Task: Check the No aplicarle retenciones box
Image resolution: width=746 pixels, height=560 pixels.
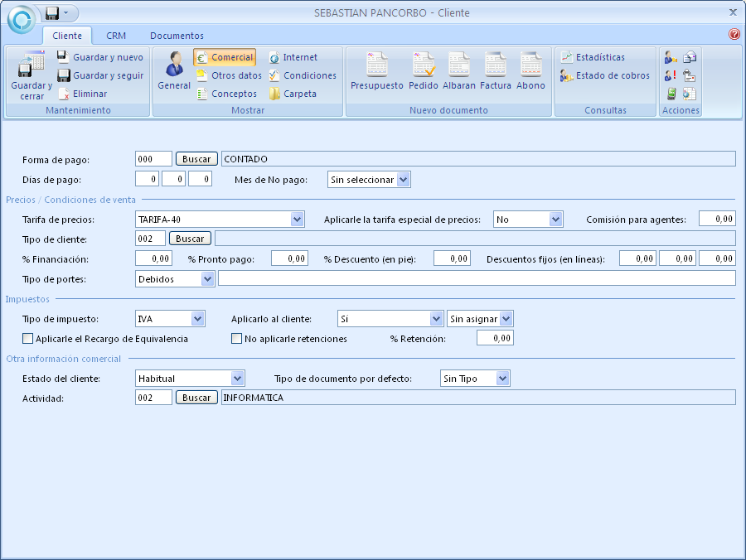Action: coord(237,338)
